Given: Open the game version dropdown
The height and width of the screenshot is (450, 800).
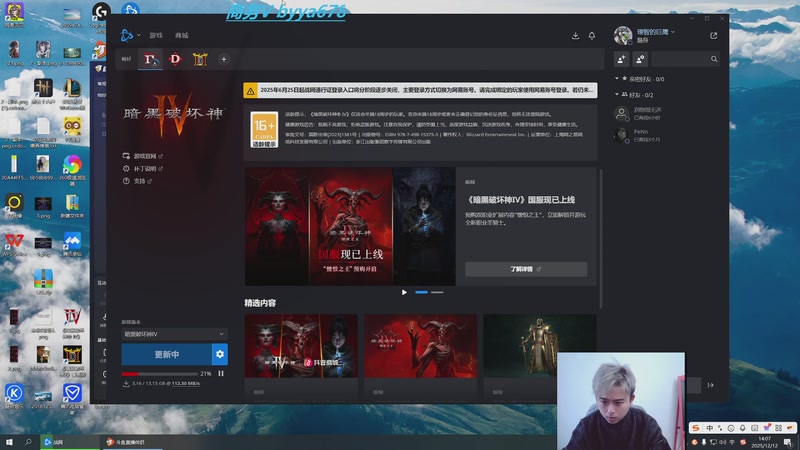Looking at the screenshot, I should tap(174, 334).
